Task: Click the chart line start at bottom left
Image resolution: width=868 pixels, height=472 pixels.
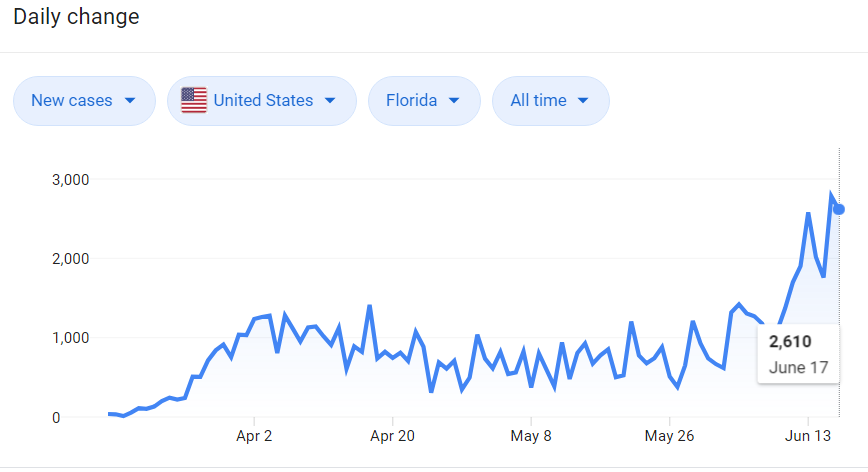Action: (109, 413)
